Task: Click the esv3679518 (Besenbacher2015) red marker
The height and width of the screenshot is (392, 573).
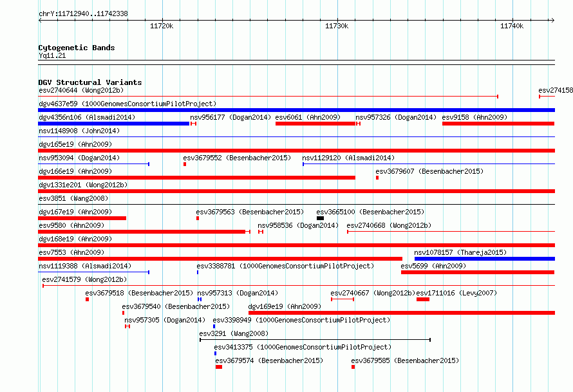Action: (x=88, y=299)
